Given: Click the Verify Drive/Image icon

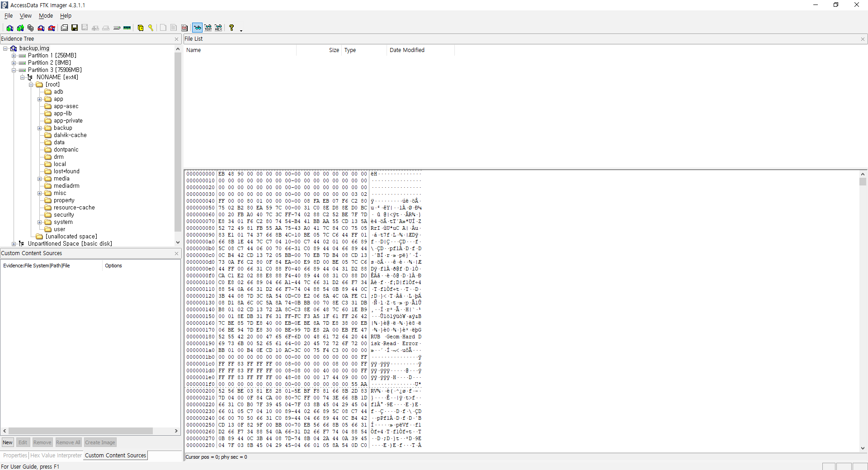Looking at the screenshot, I should [117, 28].
